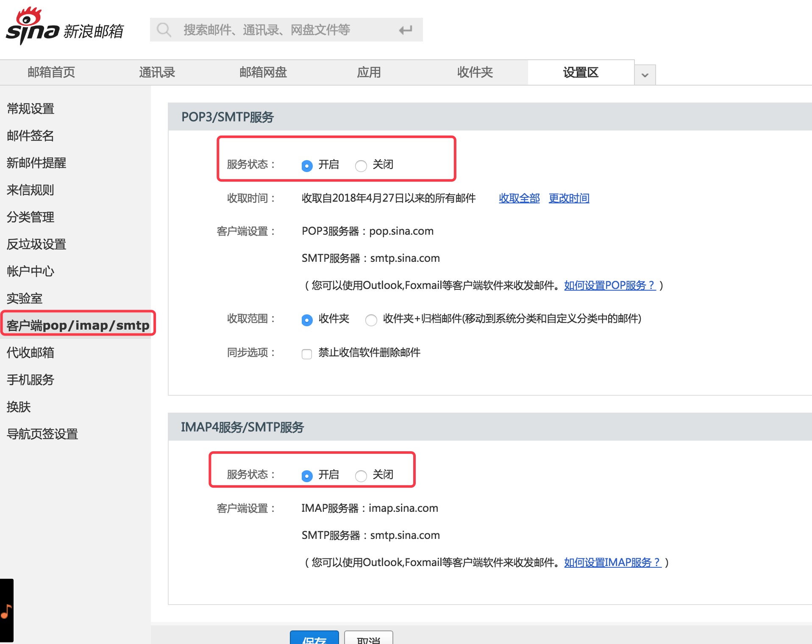This screenshot has width=812, height=644.
Task: Select 开启 radio for POP3/SMTP service
Action: 307,166
